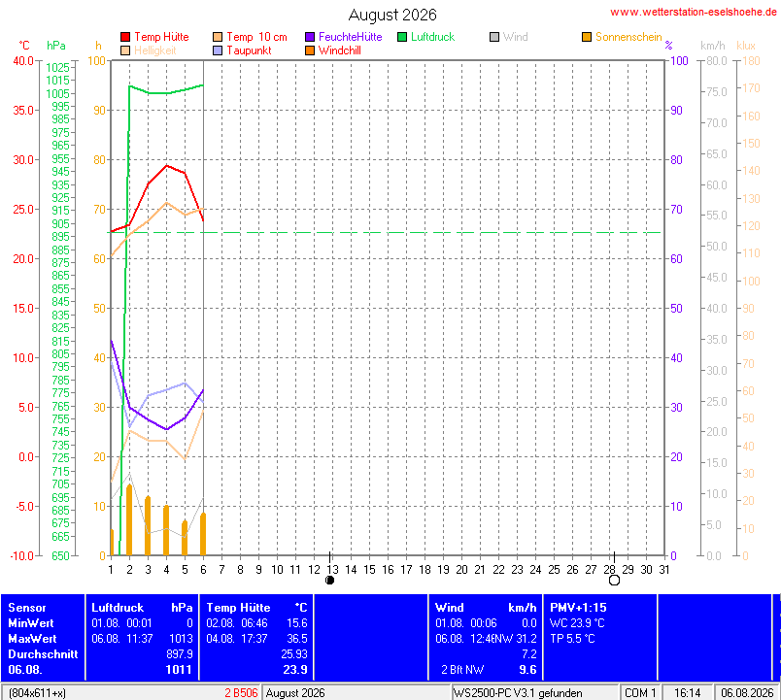This screenshot has height=700, width=781.
Task: Click the 40.0 top temperature axis value
Action: [x=23, y=61]
